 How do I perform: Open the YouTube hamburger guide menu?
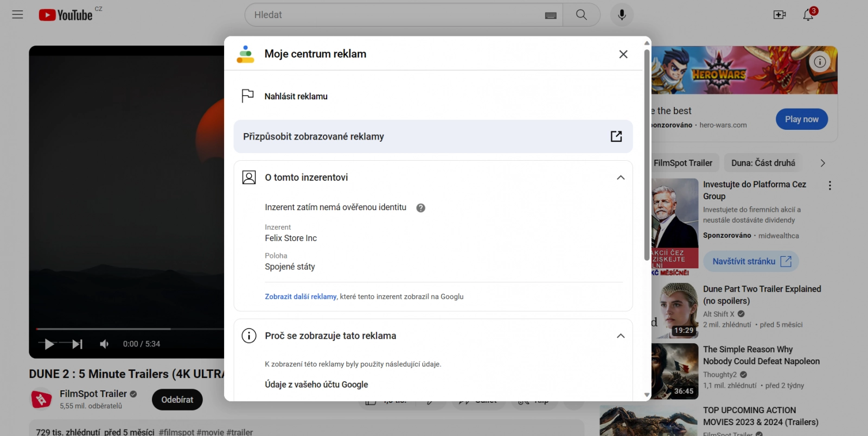pyautogui.click(x=17, y=15)
